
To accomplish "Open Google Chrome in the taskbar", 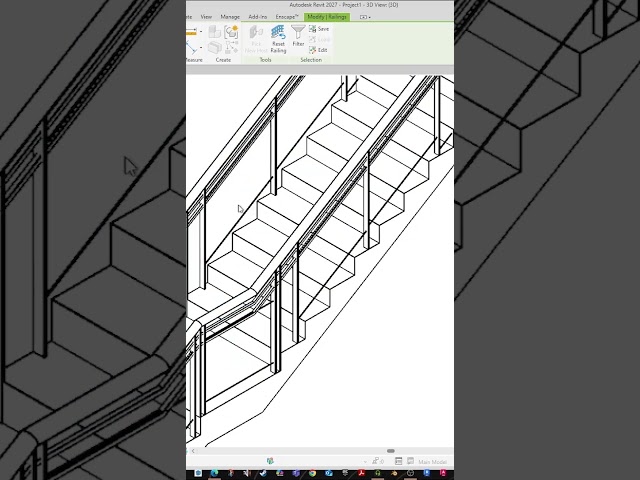I will coord(313,473).
